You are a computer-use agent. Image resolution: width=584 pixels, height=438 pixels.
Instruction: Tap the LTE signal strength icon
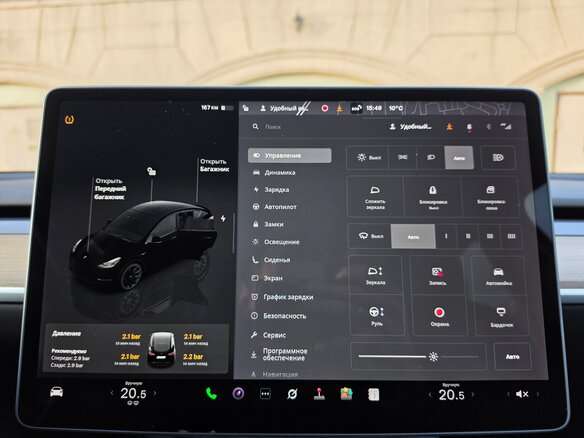pos(506,126)
